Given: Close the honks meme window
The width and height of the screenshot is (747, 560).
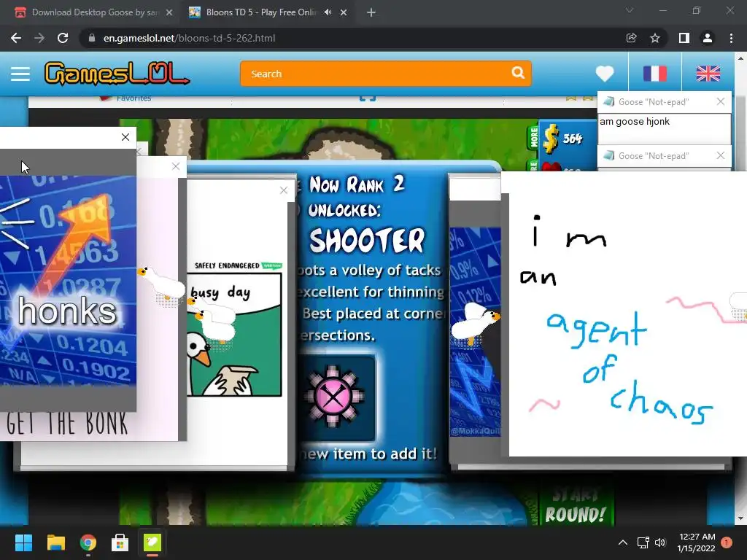Looking at the screenshot, I should coord(125,137).
